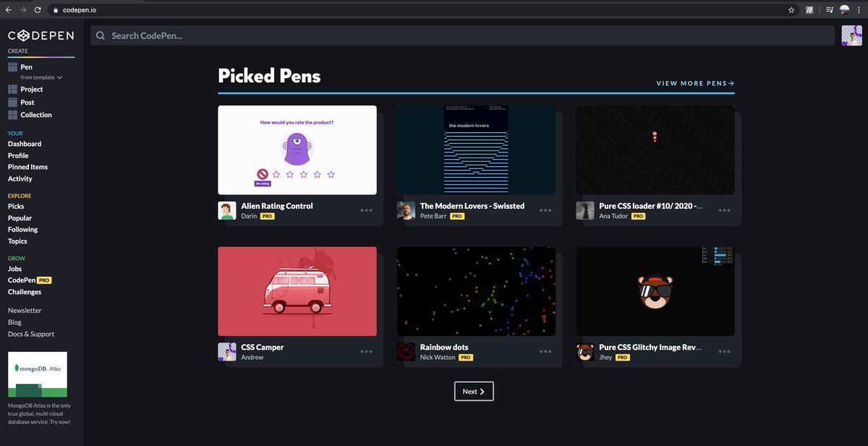The width and height of the screenshot is (868, 446).
Task: Click author name 'Ana Tudor'
Action: coord(613,216)
